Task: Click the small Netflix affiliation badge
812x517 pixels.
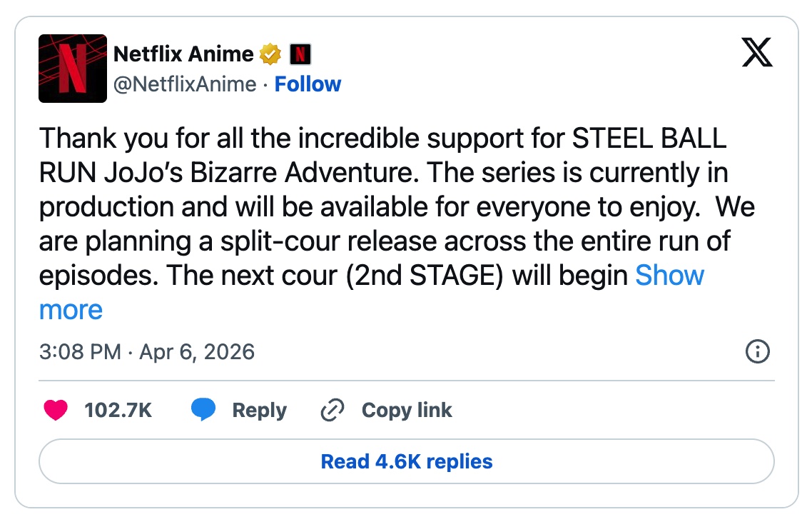Action: (300, 54)
